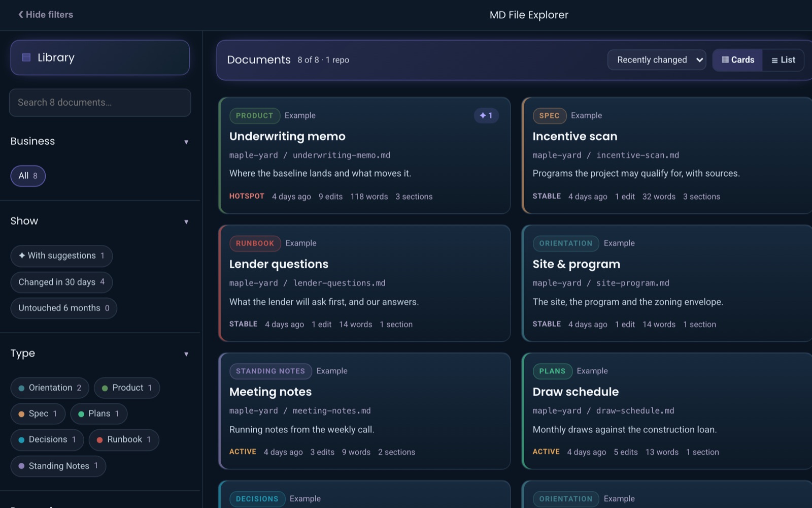
Task: Select the All 8 business chip
Action: click(28, 176)
